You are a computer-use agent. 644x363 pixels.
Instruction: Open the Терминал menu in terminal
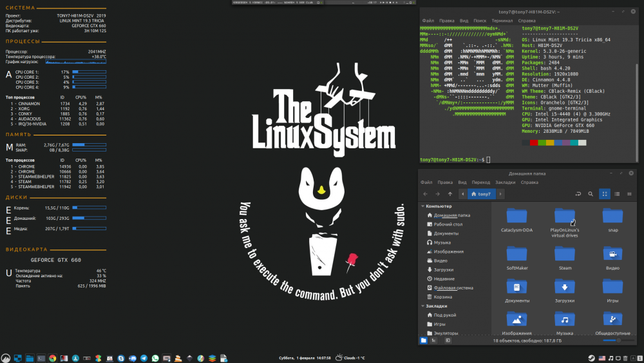(x=502, y=21)
